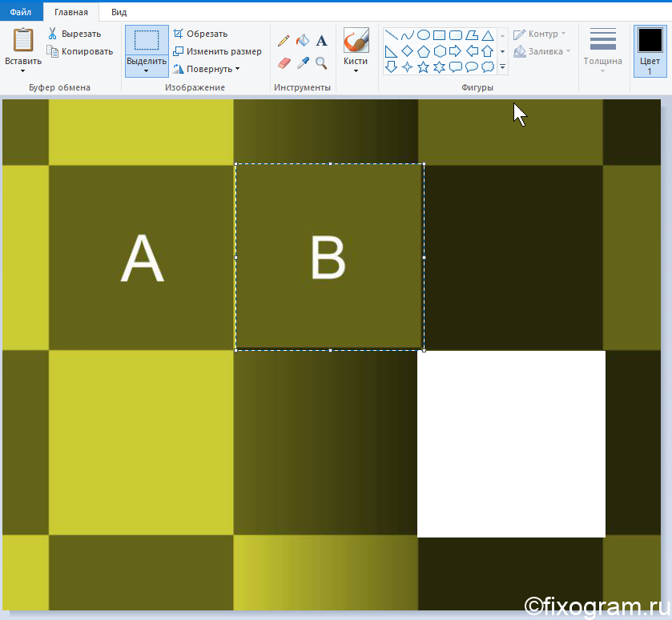The height and width of the screenshot is (620, 672).
Task: Select the Color picker eyedropper tool
Action: 303,63
